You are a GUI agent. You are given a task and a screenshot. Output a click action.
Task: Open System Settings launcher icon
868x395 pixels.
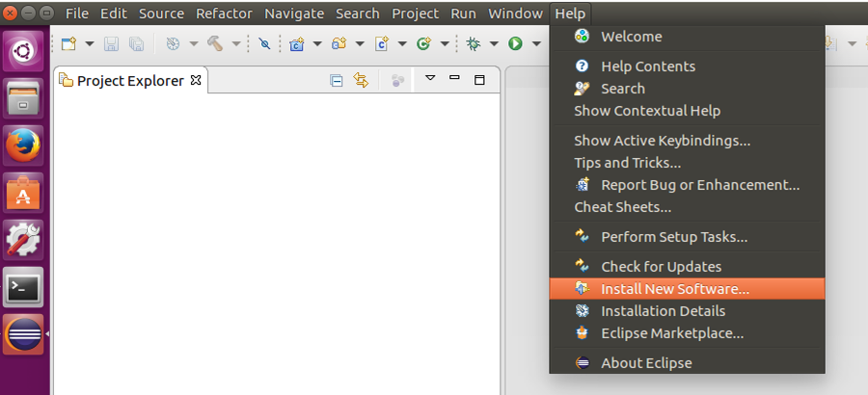click(23, 240)
